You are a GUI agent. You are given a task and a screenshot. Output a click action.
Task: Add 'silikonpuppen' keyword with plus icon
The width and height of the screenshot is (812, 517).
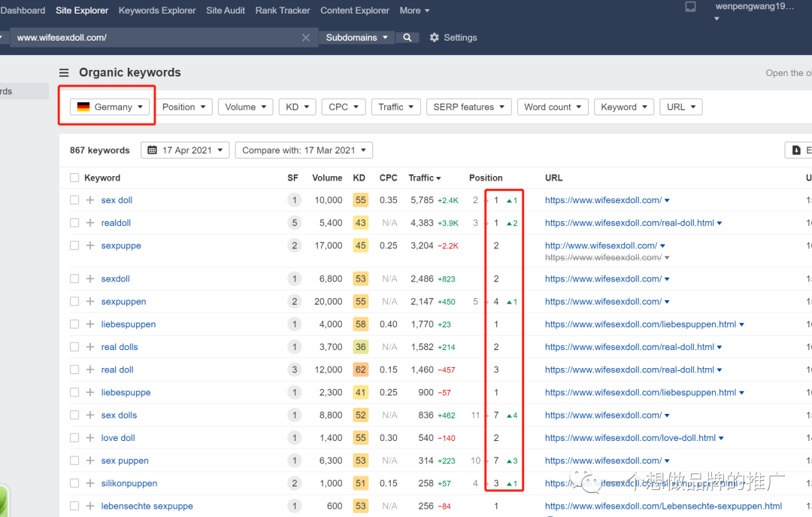click(90, 483)
